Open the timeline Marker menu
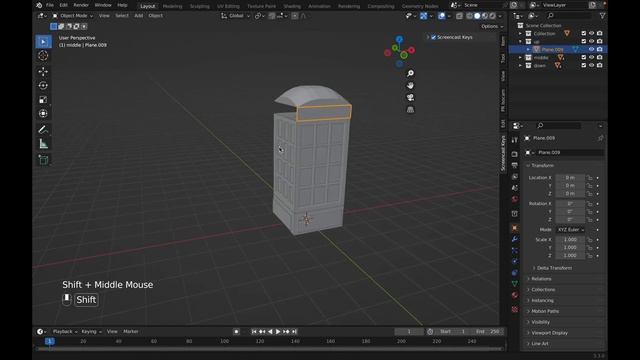 click(x=131, y=331)
